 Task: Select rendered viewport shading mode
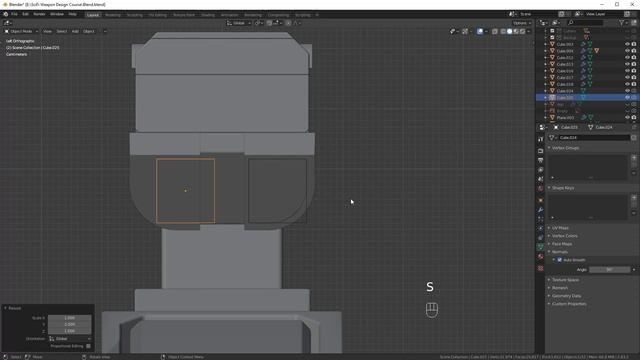pos(522,31)
